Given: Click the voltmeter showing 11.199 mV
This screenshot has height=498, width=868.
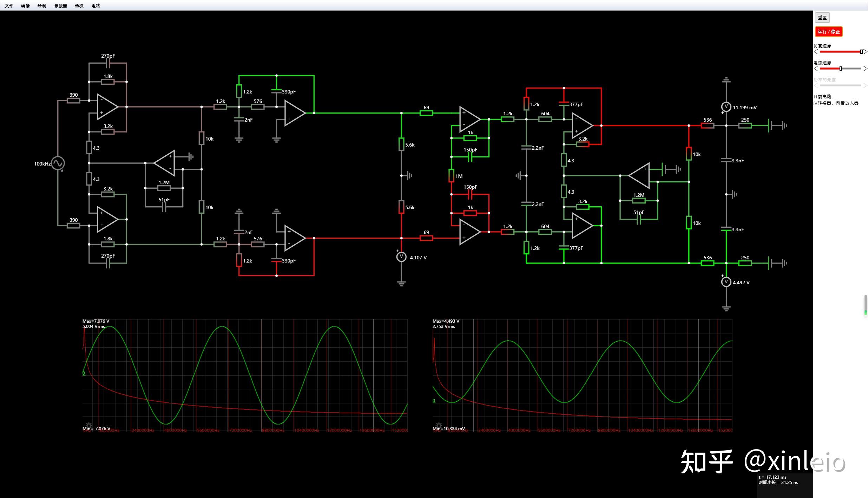Looking at the screenshot, I should (x=726, y=107).
